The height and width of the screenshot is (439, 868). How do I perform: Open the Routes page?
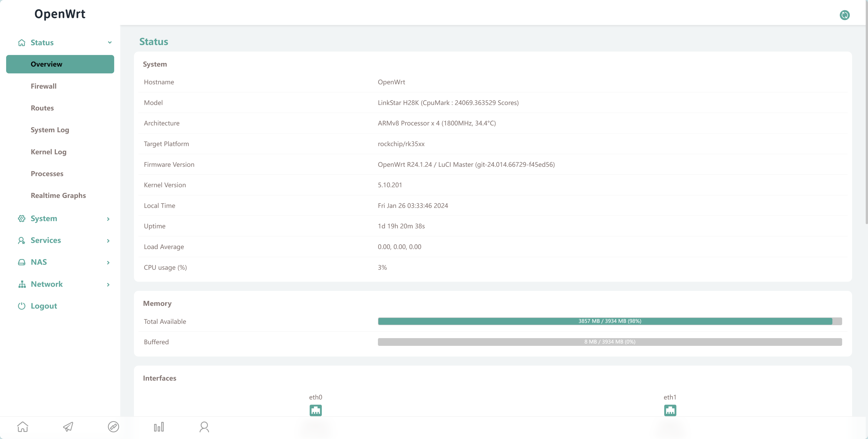tap(42, 108)
